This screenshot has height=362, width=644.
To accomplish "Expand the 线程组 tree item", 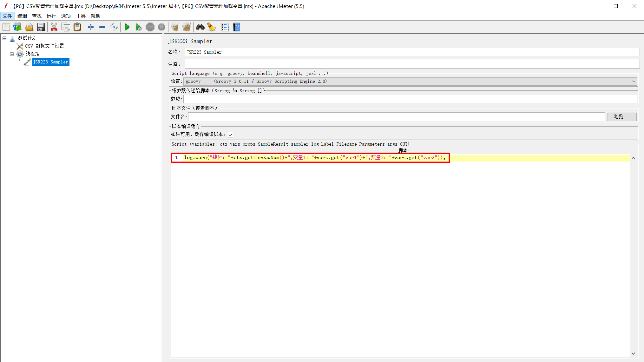I will tap(12, 54).
